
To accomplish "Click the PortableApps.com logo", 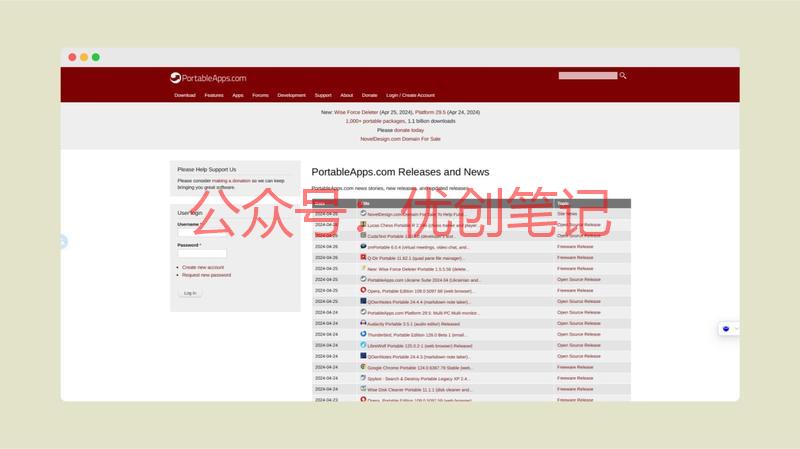I will point(208,78).
